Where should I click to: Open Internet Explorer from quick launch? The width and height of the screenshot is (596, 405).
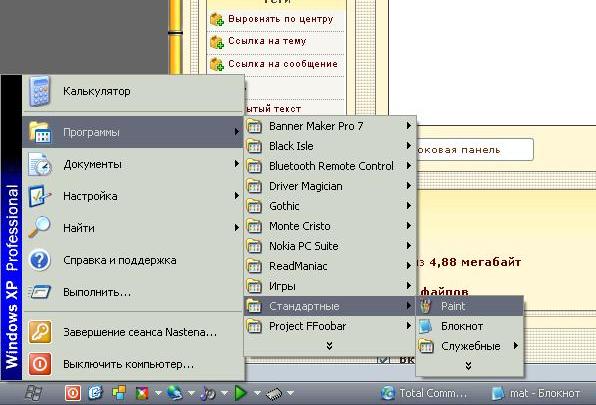96,393
